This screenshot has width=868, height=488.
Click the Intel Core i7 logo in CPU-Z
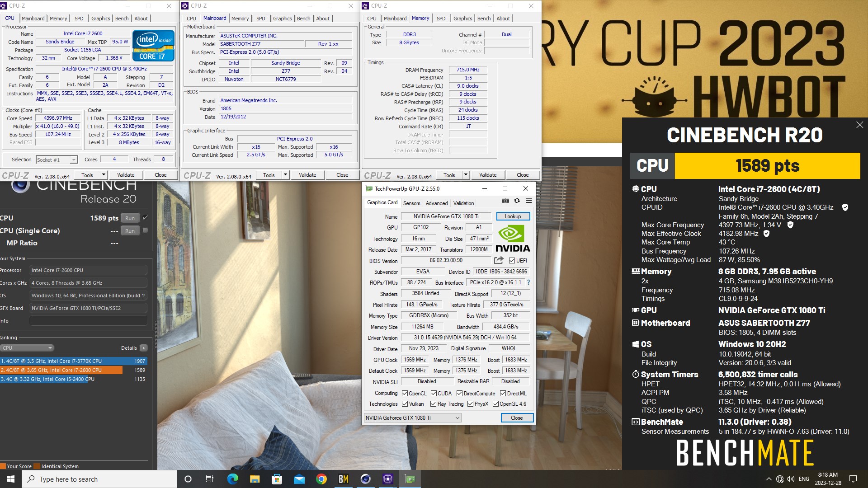[153, 46]
